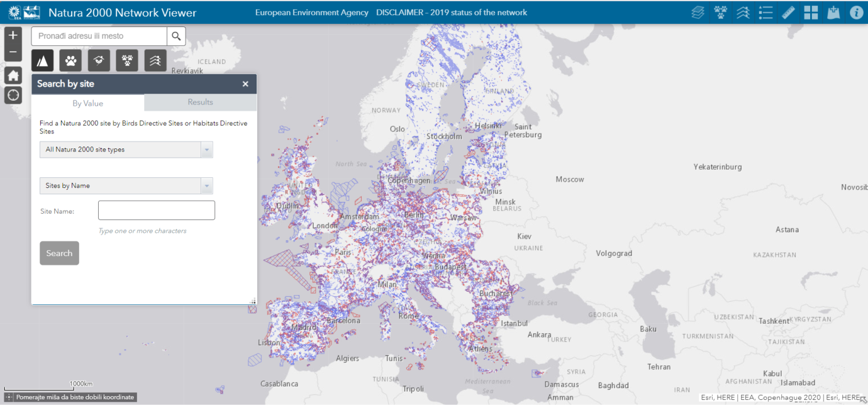Click the panel resize handle corner
Screen dimensions: 868x405
pyautogui.click(x=253, y=301)
